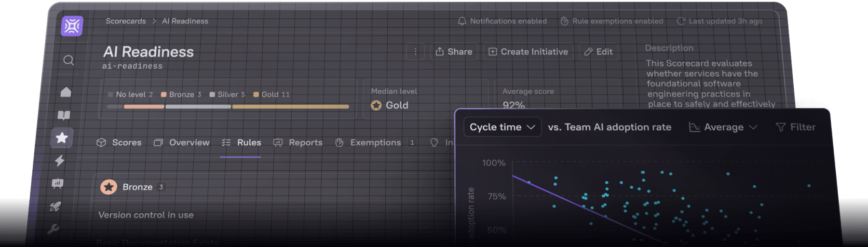Open the wrench settings icon
Screen dimensions: 868x247
tap(53, 229)
